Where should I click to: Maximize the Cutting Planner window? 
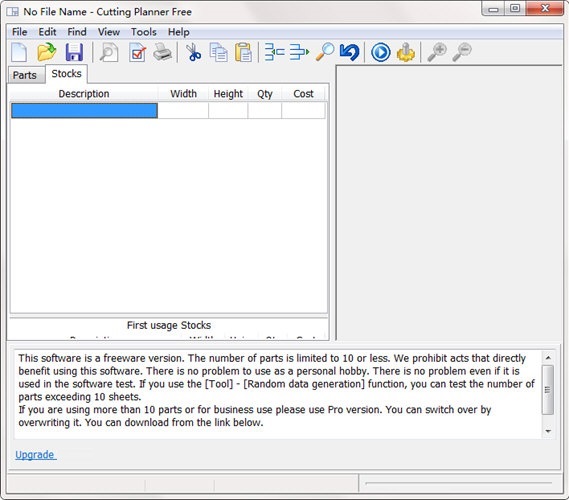515,9
